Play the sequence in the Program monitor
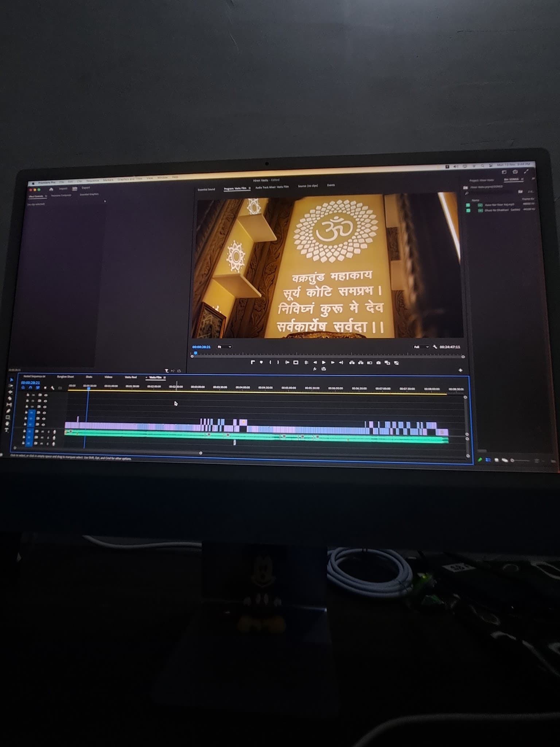This screenshot has width=560, height=747. click(x=323, y=362)
